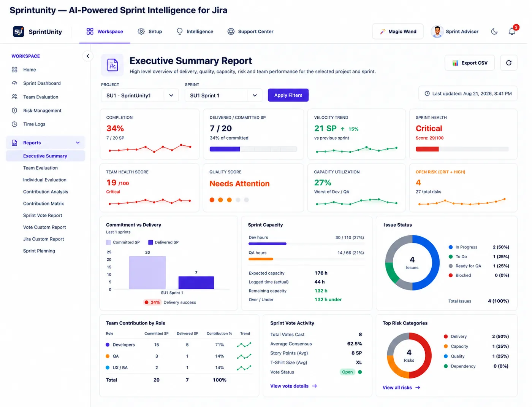Open the Sprint dropdown SU1 Sprint 1
This screenshot has height=407, width=532.
tap(223, 95)
